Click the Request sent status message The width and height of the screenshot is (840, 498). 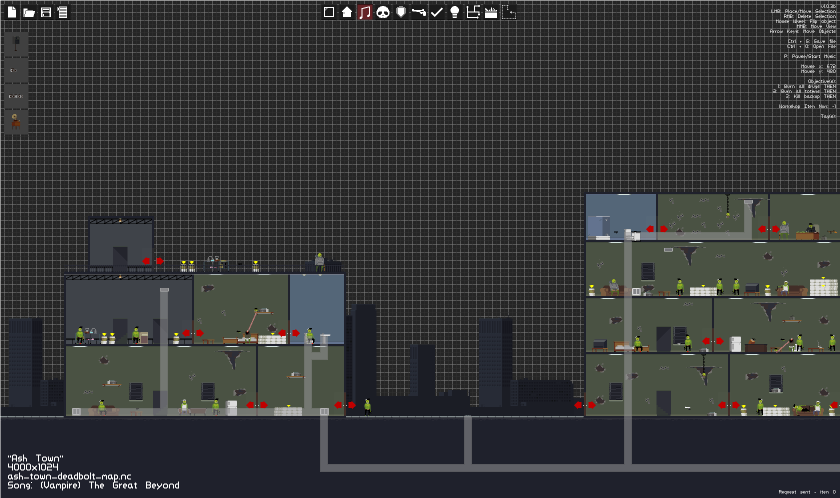click(x=807, y=492)
